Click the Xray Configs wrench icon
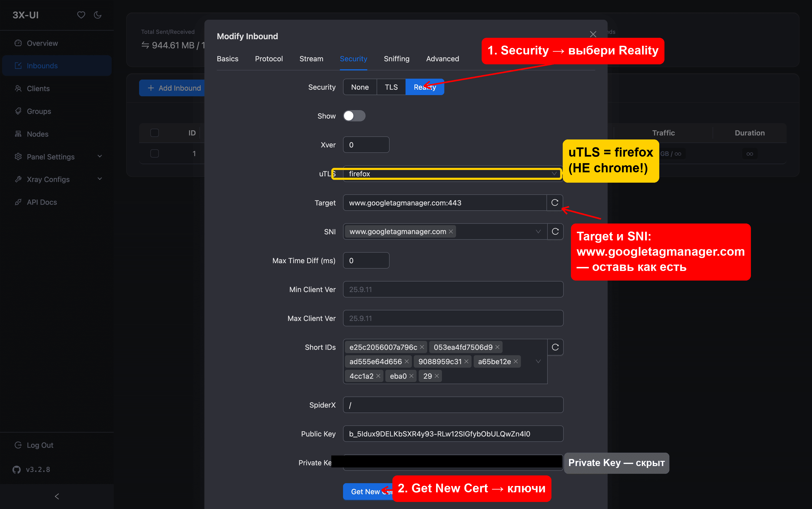This screenshot has width=812, height=509. (x=18, y=179)
